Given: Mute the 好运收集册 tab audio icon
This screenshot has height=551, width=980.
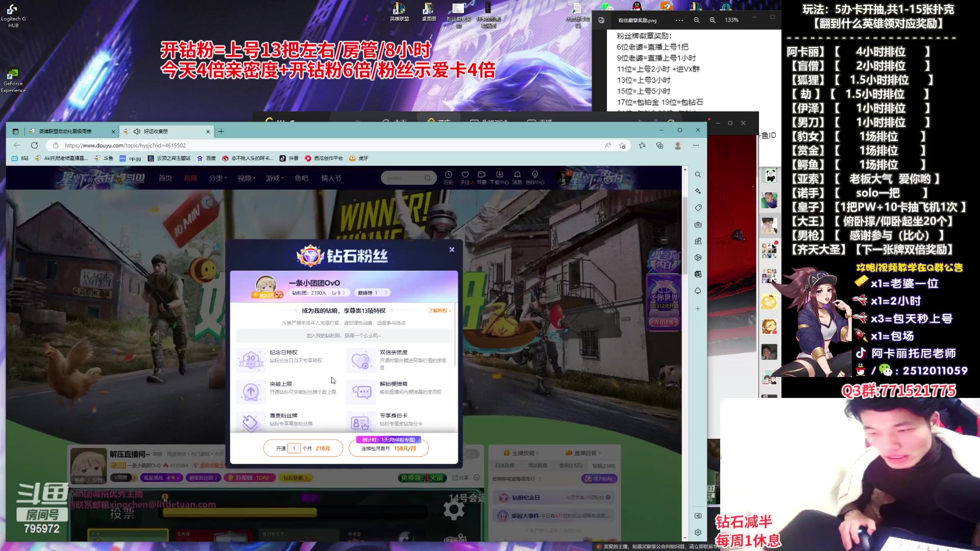Looking at the screenshot, I should pyautogui.click(x=137, y=132).
